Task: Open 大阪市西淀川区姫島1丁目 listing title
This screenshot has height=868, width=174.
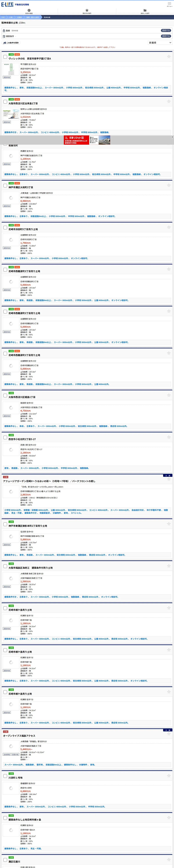Action: (22, 397)
